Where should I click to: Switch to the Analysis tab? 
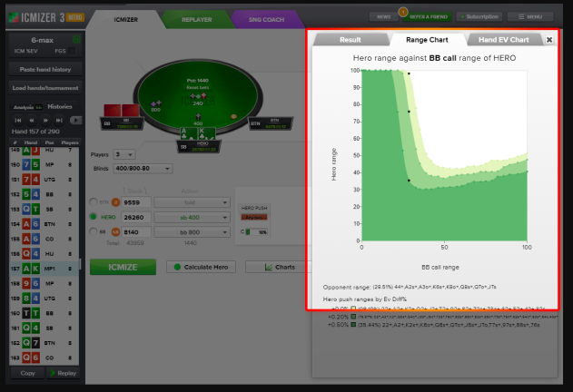tap(26, 107)
